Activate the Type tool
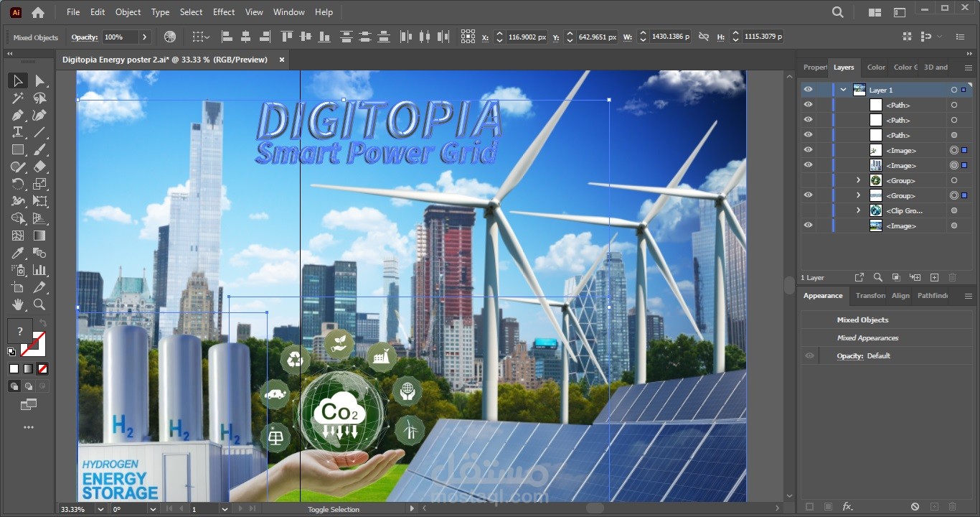The width and height of the screenshot is (980, 517). pyautogui.click(x=18, y=133)
